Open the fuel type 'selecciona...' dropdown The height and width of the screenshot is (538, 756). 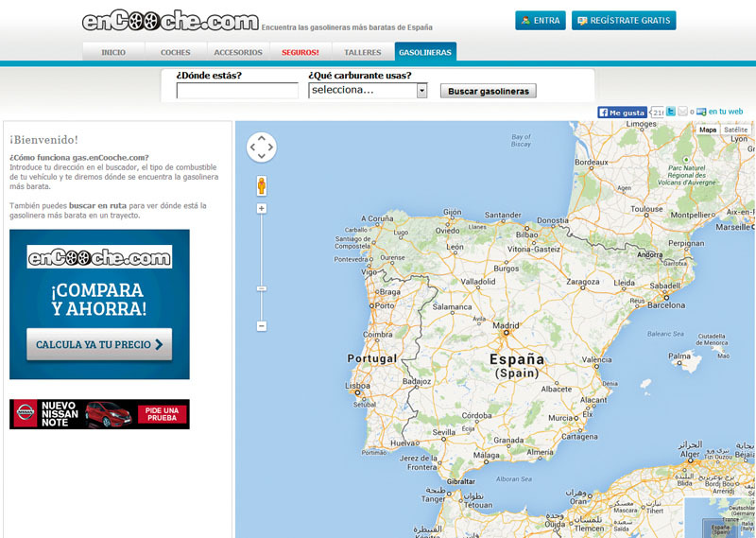pos(368,90)
